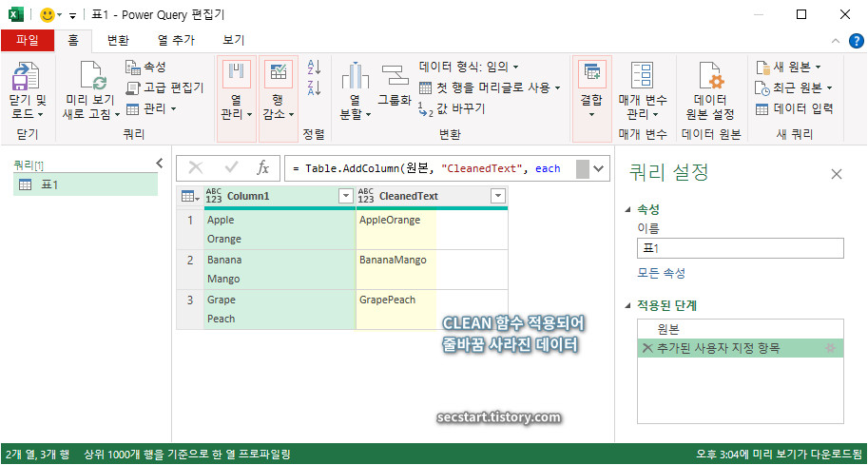
Task: Click the Name (이름) field containing 표1
Action: point(741,248)
